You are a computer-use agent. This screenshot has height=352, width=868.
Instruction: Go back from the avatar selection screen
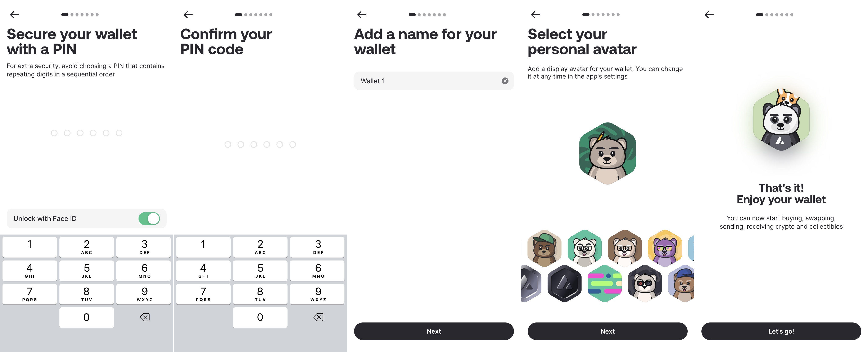click(535, 14)
